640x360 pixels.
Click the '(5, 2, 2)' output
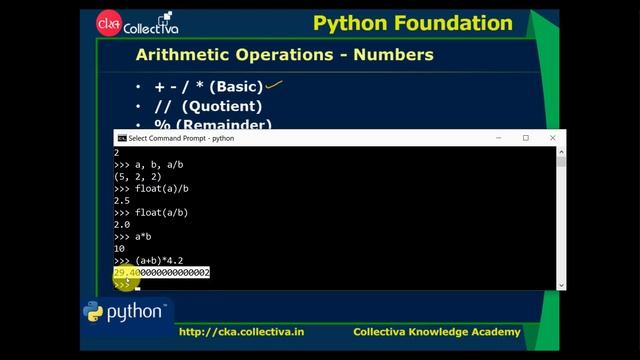138,177
